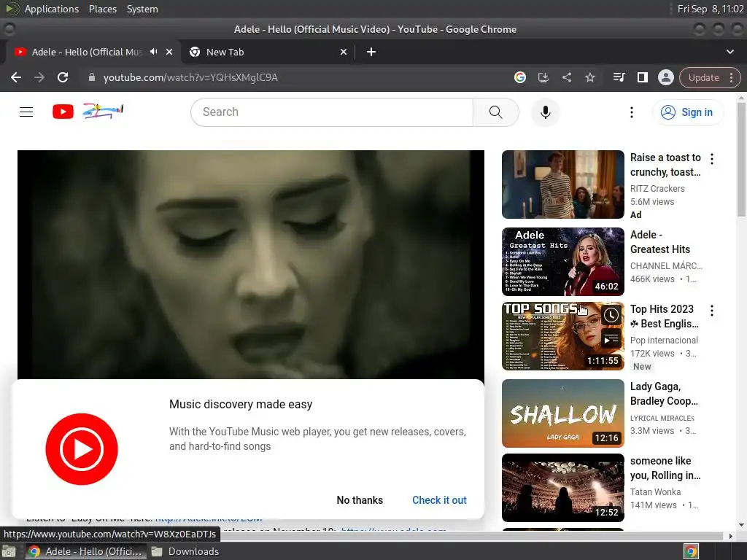
Task: Open options for RITZ Crackers ad
Action: pyautogui.click(x=712, y=158)
